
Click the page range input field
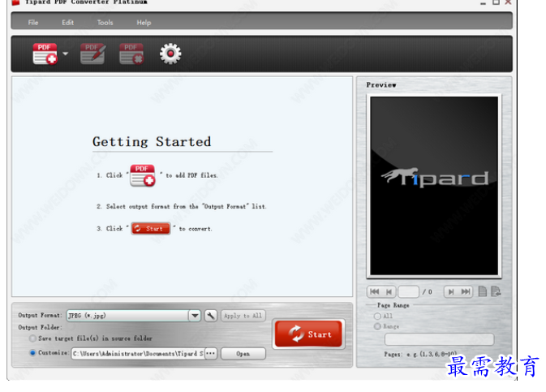click(x=439, y=339)
